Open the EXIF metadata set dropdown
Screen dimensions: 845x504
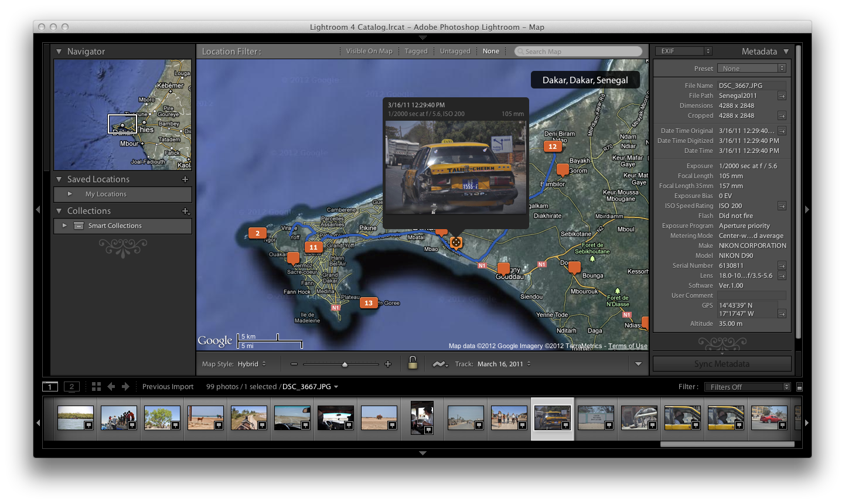pos(683,51)
